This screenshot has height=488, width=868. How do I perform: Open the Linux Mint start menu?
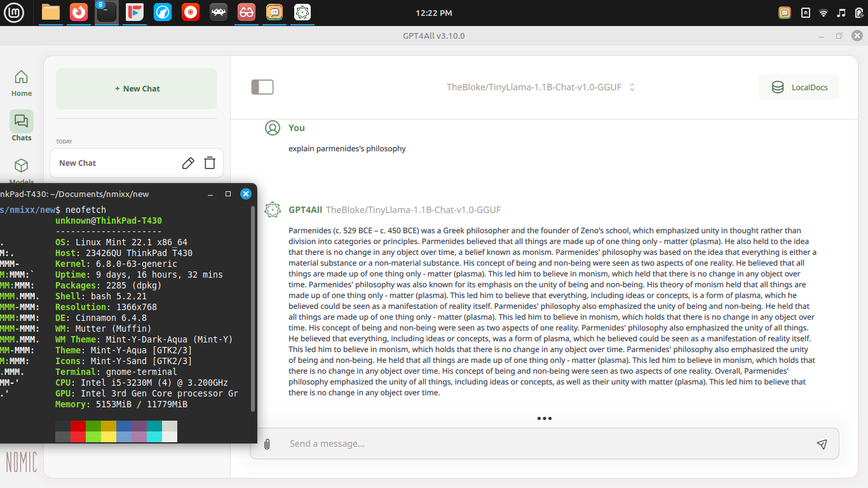14,12
